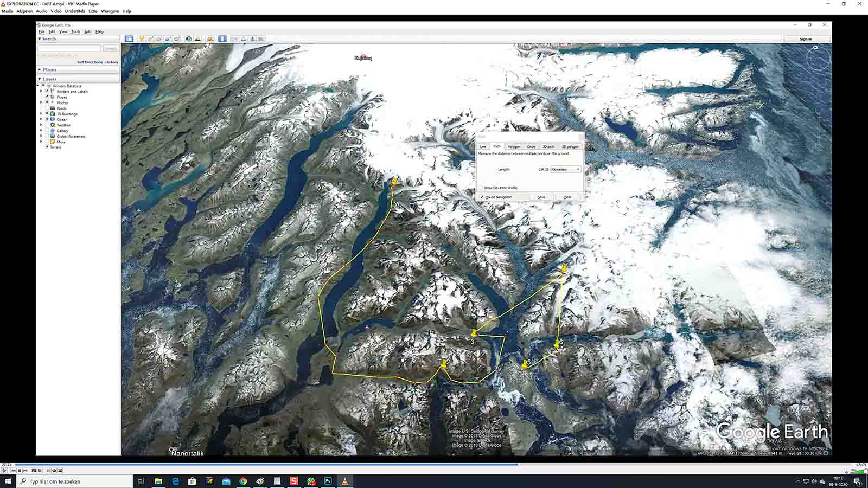Toggle VLC shuffle icon
Screen dimensions: 868x488
60,471
